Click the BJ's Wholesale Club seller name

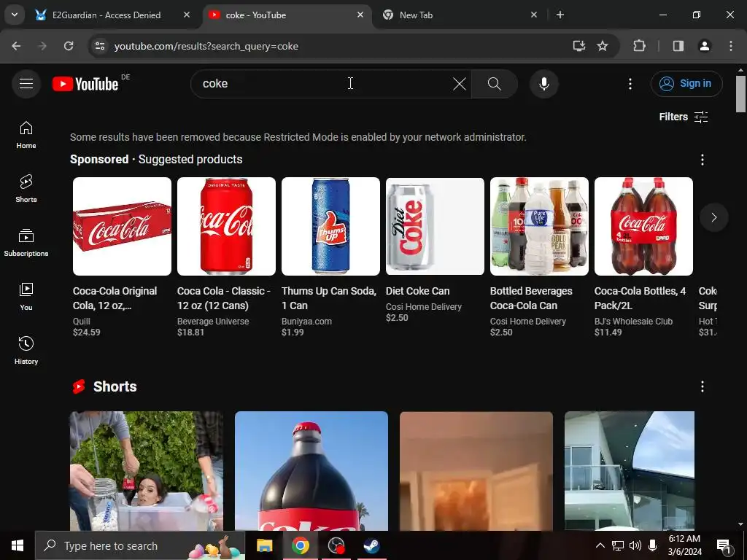(x=633, y=322)
